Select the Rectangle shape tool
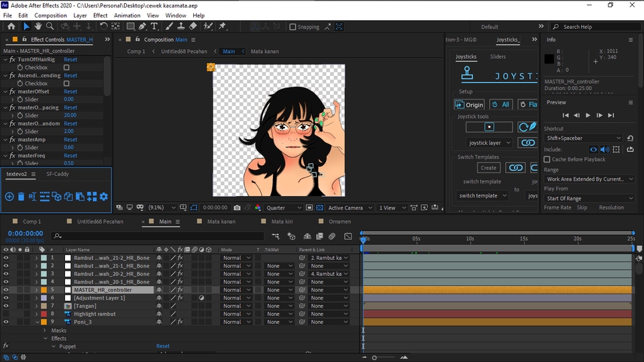Viewport: 644px width, 362px height. tap(130, 26)
